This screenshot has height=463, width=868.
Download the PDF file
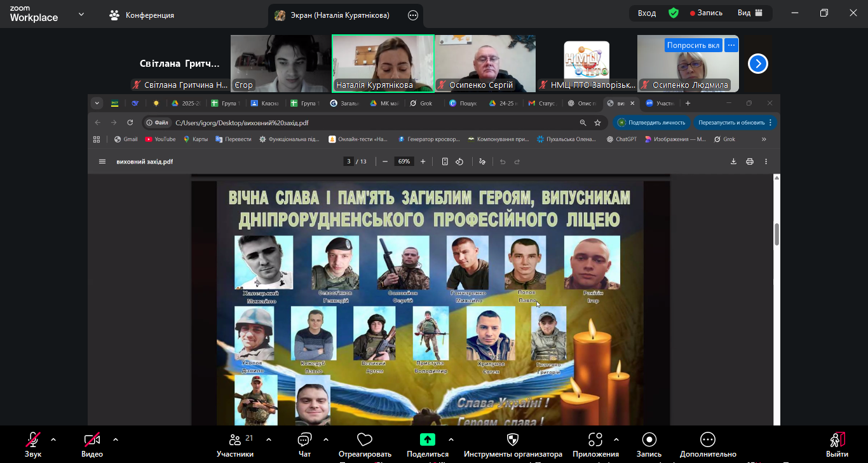(733, 162)
